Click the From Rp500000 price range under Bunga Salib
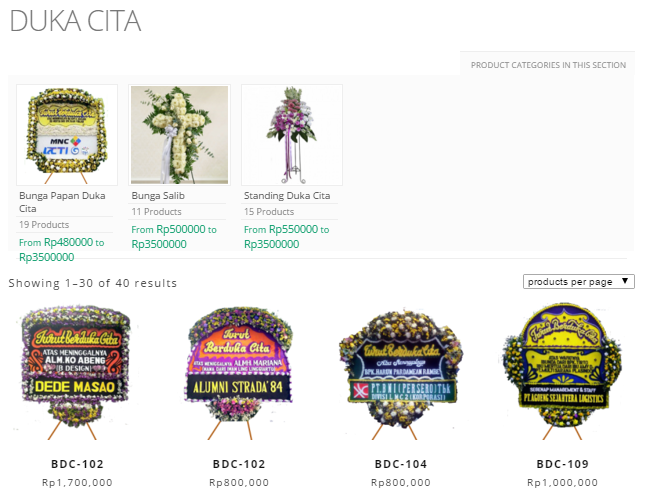645x493 pixels. click(174, 237)
